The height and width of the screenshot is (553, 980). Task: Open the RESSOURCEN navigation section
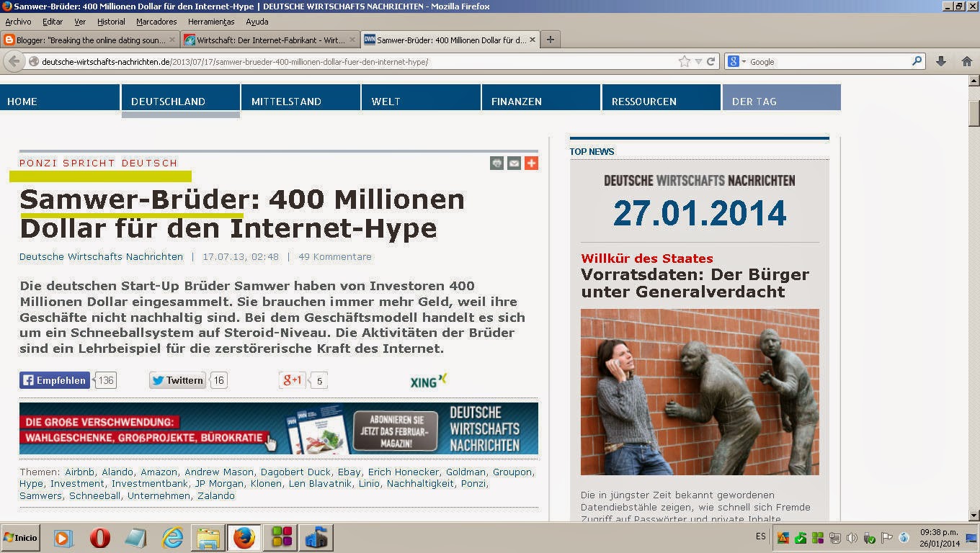tap(661, 98)
